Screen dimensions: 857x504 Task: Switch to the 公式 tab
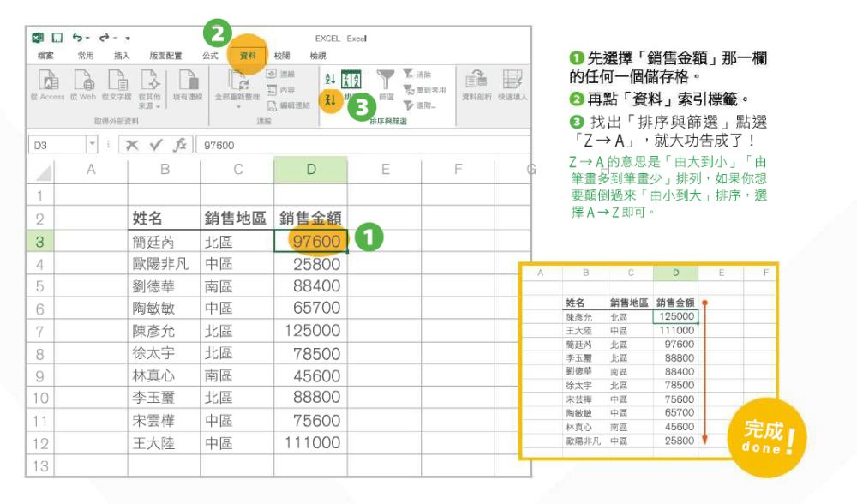click(x=210, y=56)
